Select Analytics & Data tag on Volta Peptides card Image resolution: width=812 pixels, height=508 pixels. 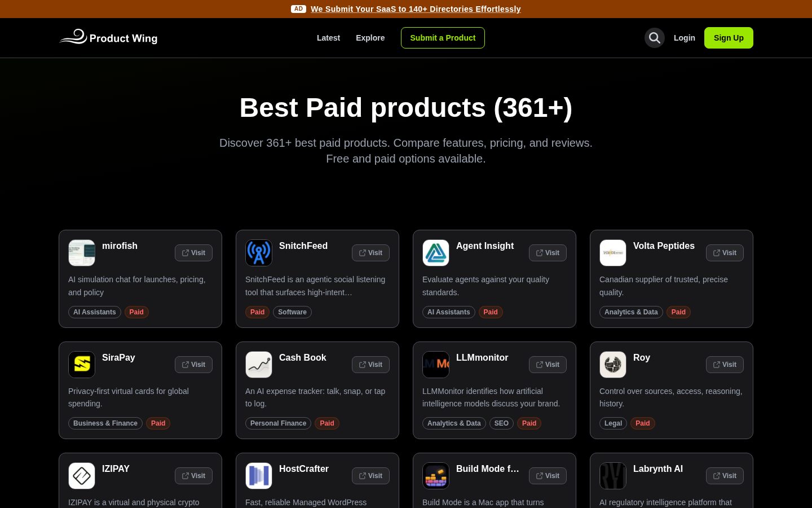[x=631, y=312]
